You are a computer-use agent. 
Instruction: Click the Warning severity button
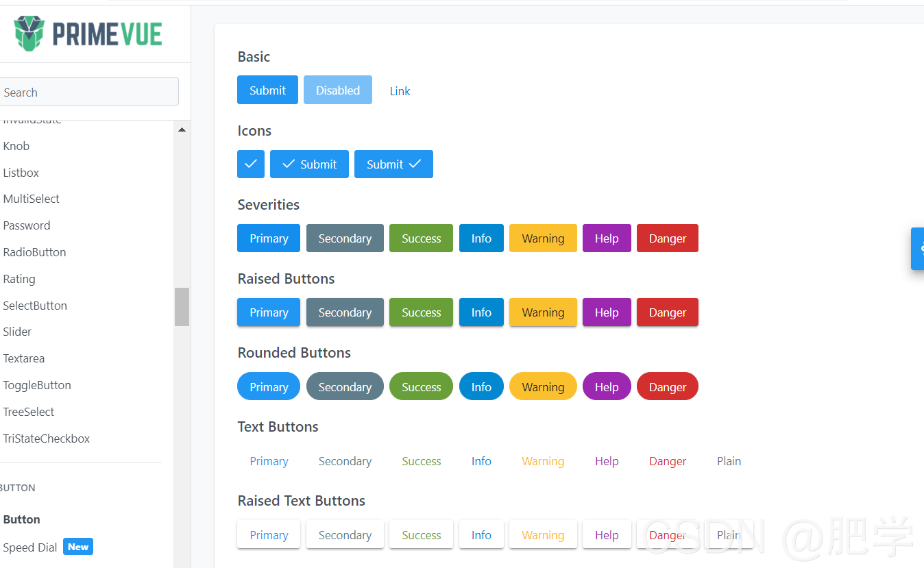click(x=543, y=238)
